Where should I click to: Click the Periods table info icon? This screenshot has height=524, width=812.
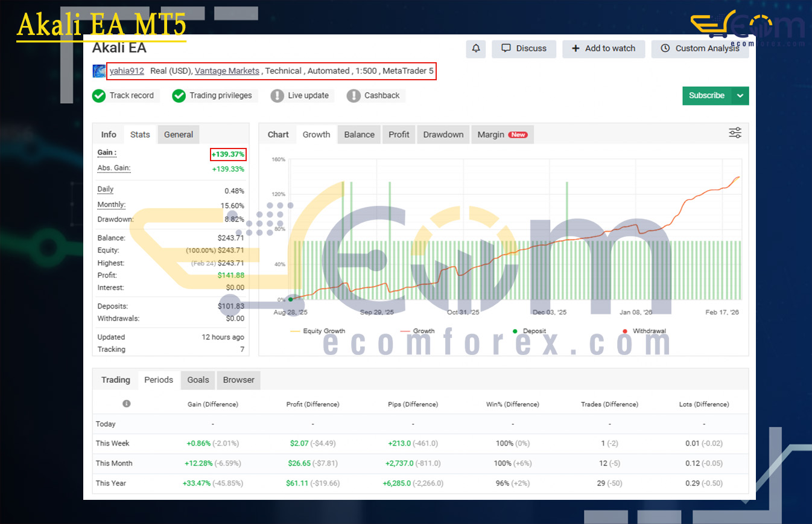click(x=127, y=404)
